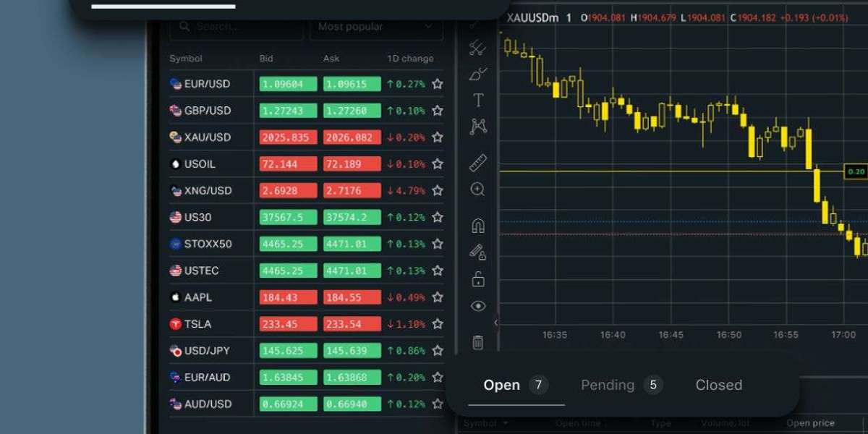This screenshot has height=434, width=868.
Task: Open the Most popular dropdown
Action: 375,27
